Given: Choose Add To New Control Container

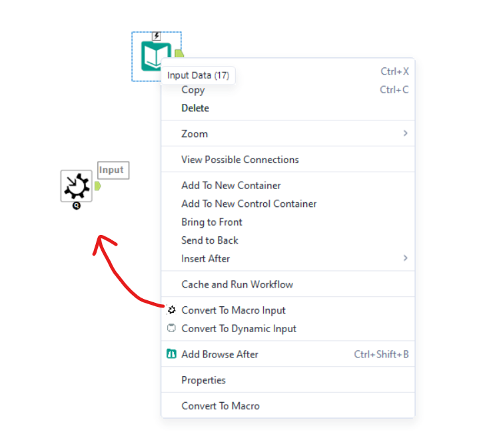Looking at the screenshot, I should point(288,204).
